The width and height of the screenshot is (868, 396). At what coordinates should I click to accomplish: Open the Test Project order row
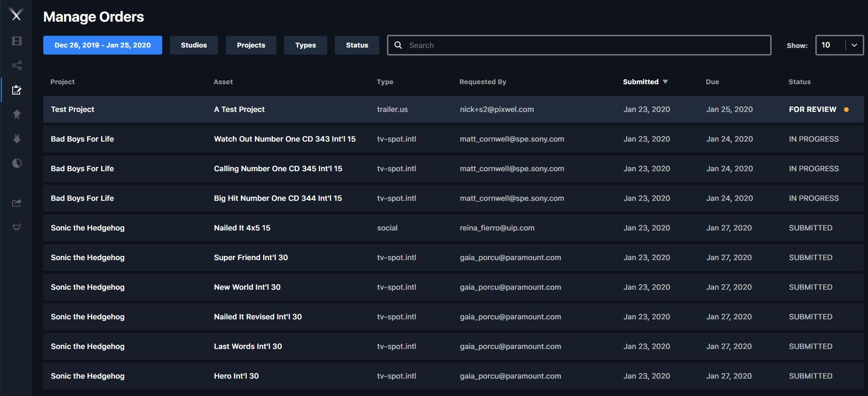453,110
